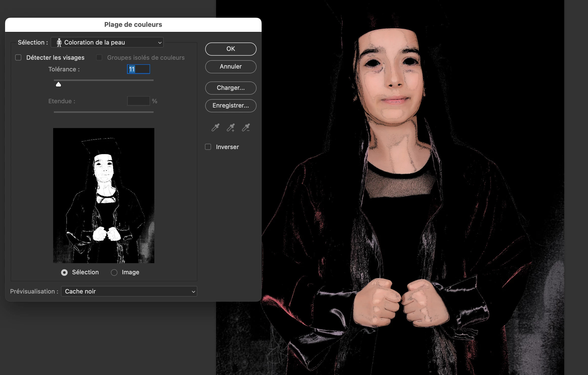Check the Inverser option

[208, 147]
